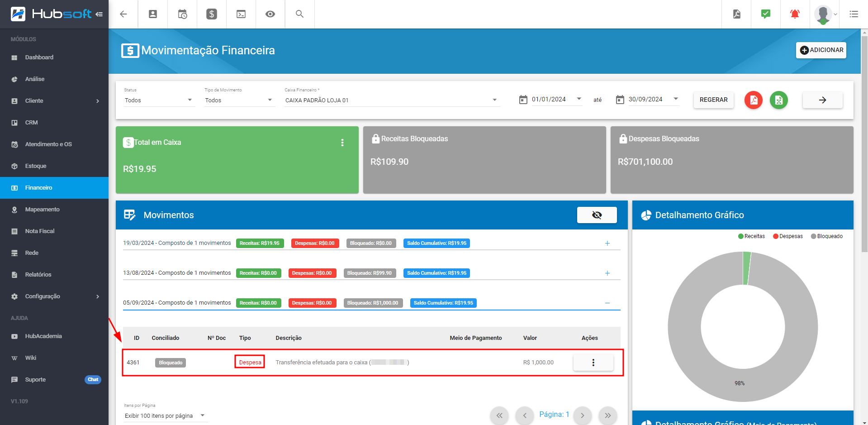Open Wiki help link in sidebar

(x=54, y=358)
